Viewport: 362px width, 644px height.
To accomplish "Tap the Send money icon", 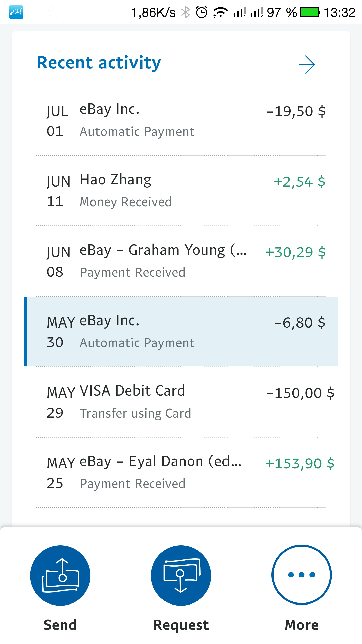I will click(x=60, y=575).
